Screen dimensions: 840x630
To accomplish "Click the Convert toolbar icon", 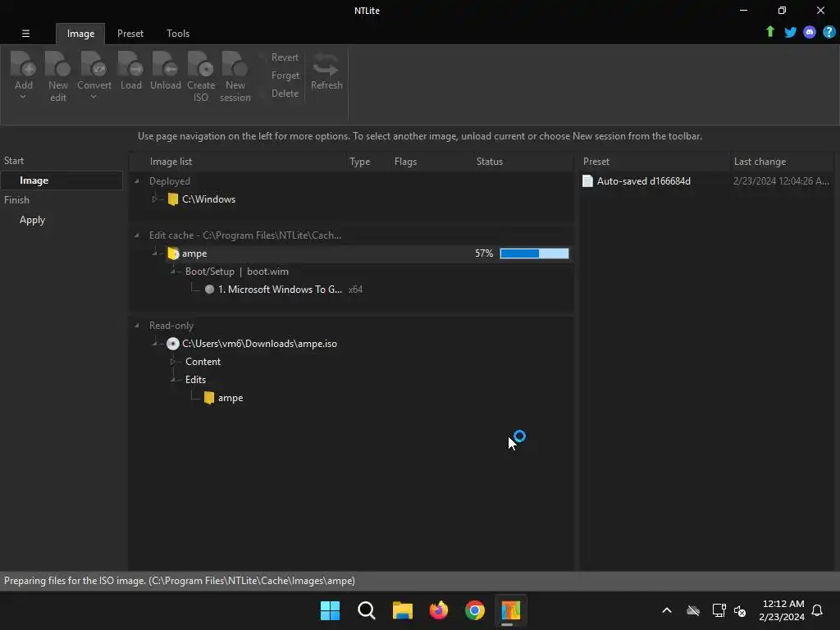I will coord(94,64).
